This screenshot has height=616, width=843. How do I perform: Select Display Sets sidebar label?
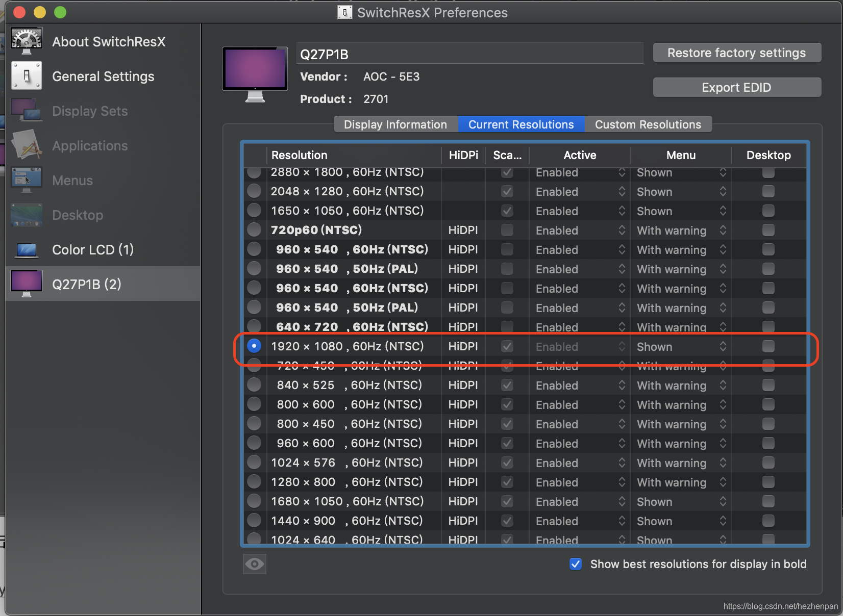point(90,111)
